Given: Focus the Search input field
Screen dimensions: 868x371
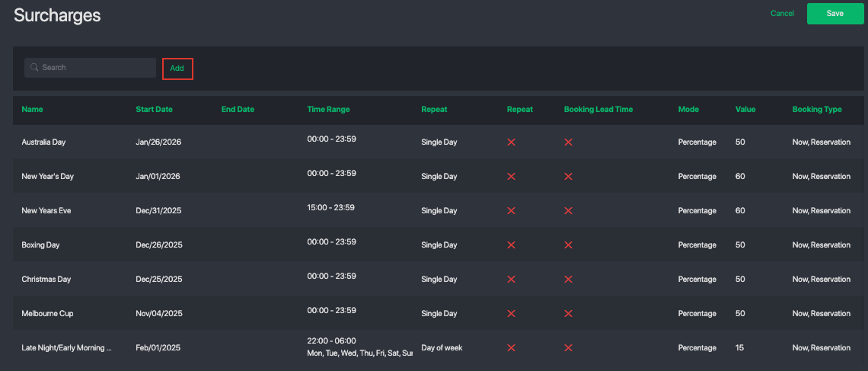Looking at the screenshot, I should (x=91, y=68).
